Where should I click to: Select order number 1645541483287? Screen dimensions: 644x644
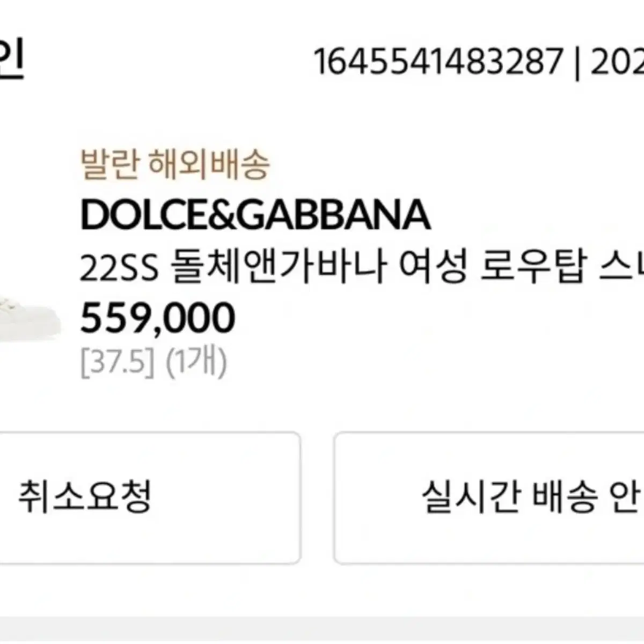[438, 62]
